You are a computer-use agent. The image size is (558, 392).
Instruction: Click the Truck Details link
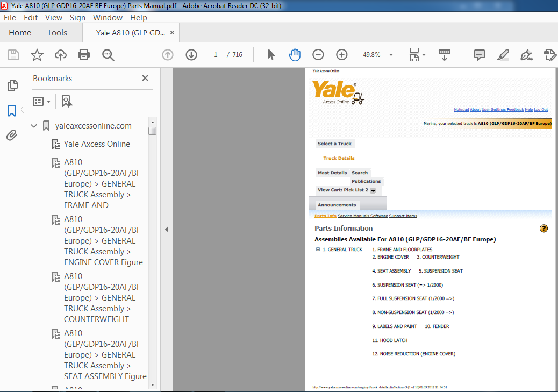(x=339, y=158)
